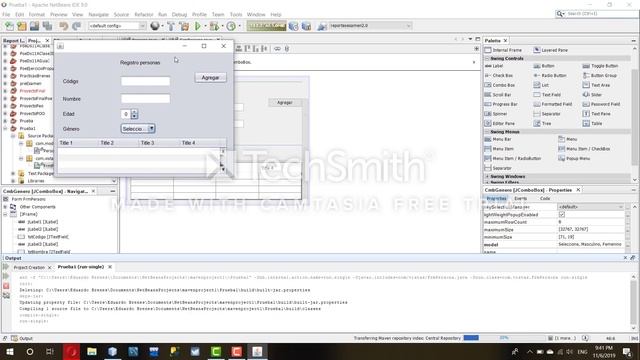
Task: Click the Agregar button in design canvas
Action: point(285,102)
